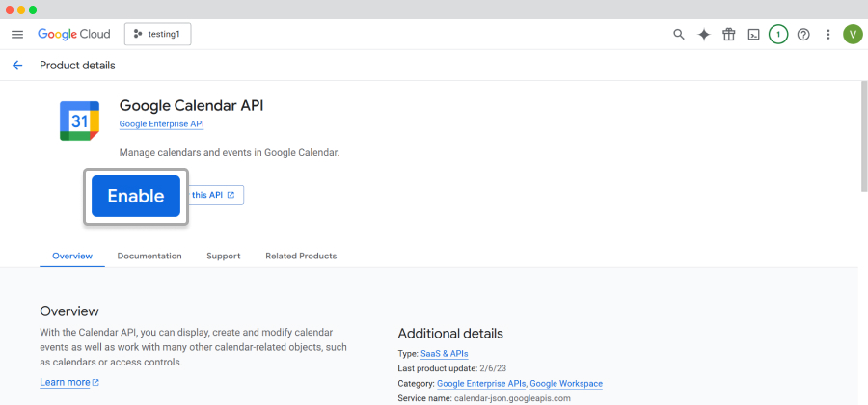Open notifications badge showing 1
Screen dimensions: 868x405
click(778, 35)
